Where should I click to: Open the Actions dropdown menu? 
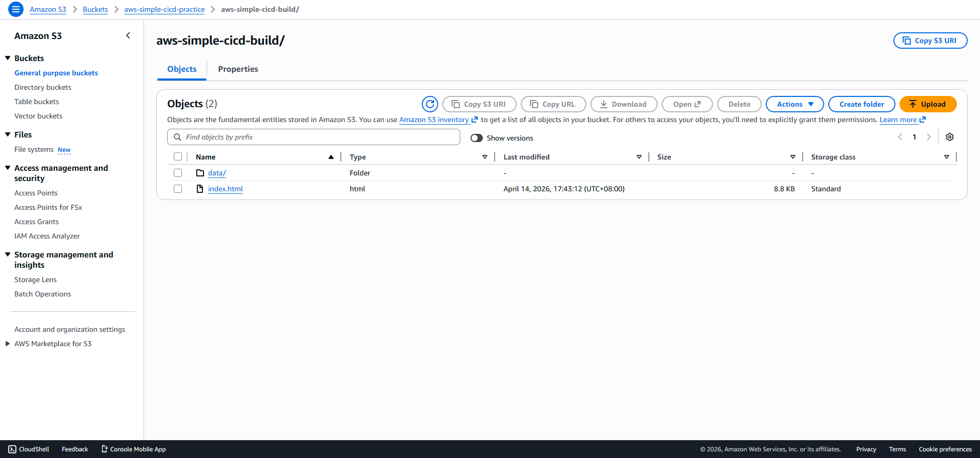[794, 104]
